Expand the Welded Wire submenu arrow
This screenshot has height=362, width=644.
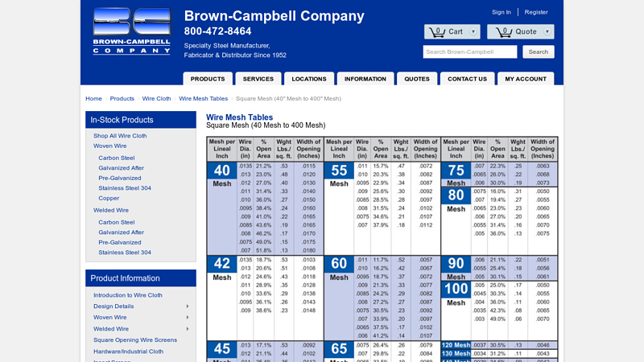188,329
